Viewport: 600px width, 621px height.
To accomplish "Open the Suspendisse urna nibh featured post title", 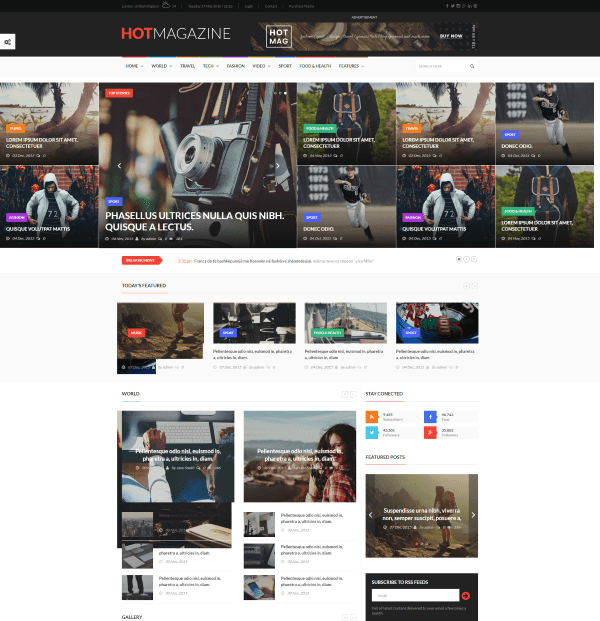I will (x=421, y=514).
